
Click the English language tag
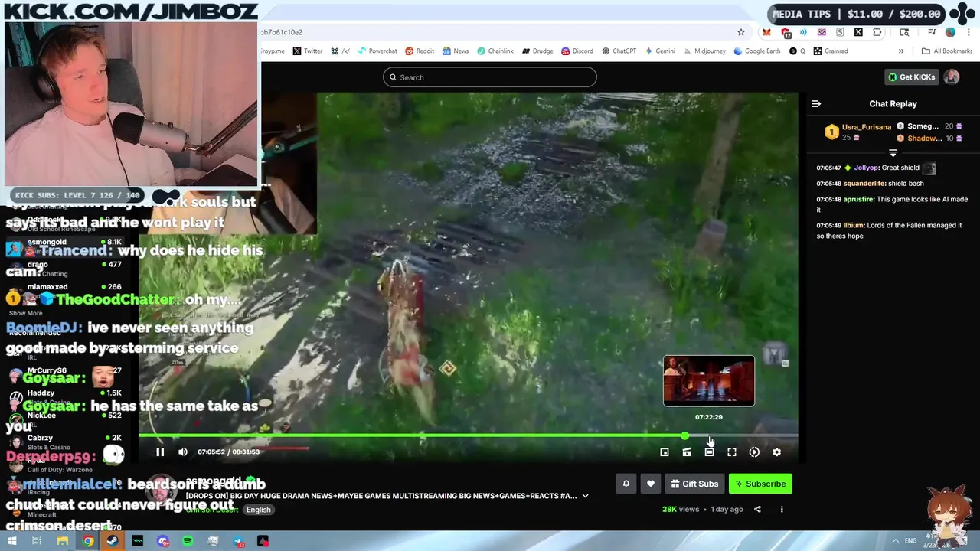click(x=258, y=510)
